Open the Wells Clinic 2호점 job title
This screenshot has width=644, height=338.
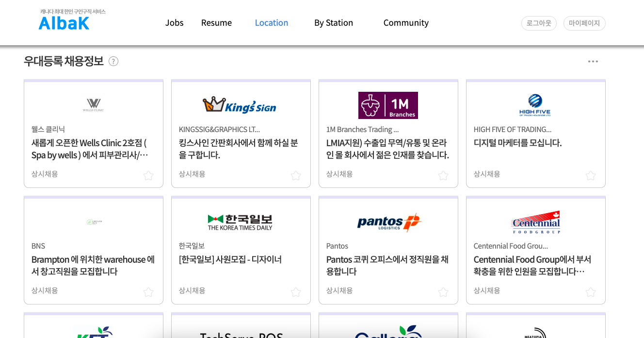click(x=90, y=149)
